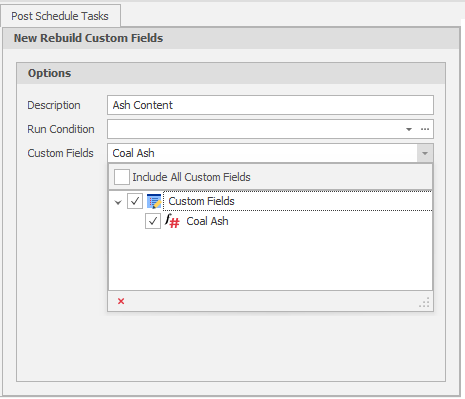Click the resize grip of dropdown popup
Screen dimensions: 465x399
[x=425, y=302]
